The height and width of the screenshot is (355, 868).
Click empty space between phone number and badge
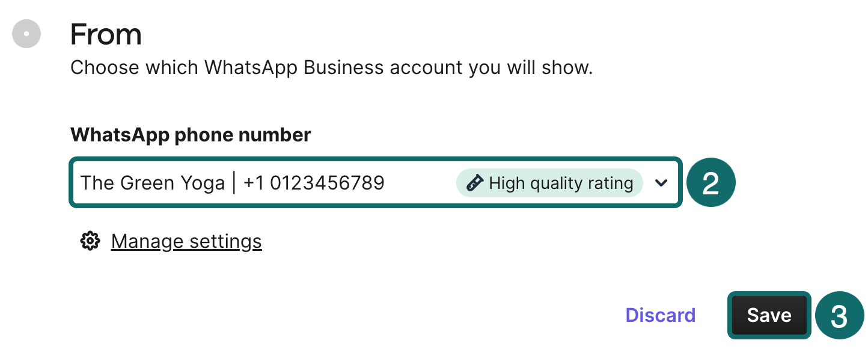(421, 183)
